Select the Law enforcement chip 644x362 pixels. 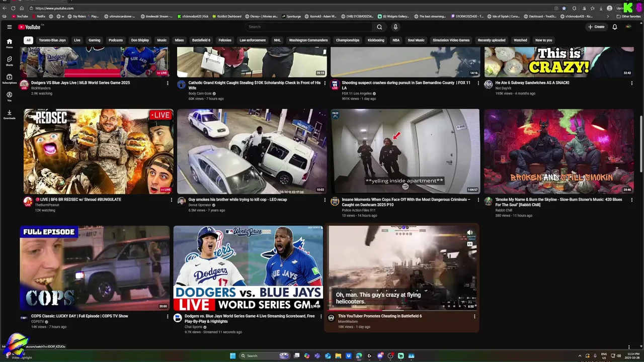click(253, 40)
